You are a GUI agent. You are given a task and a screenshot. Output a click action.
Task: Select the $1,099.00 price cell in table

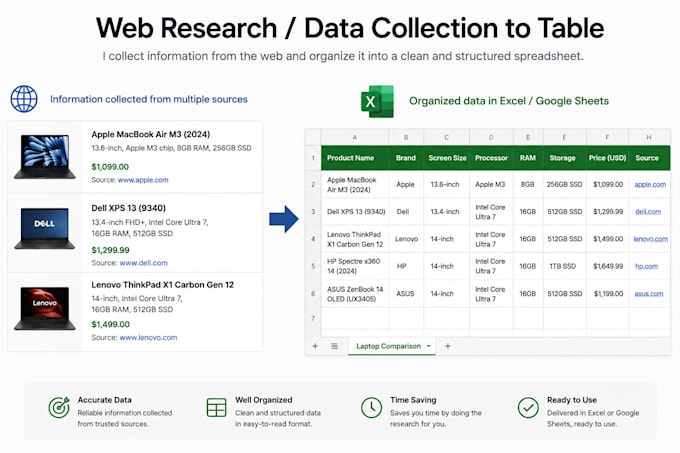[607, 184]
